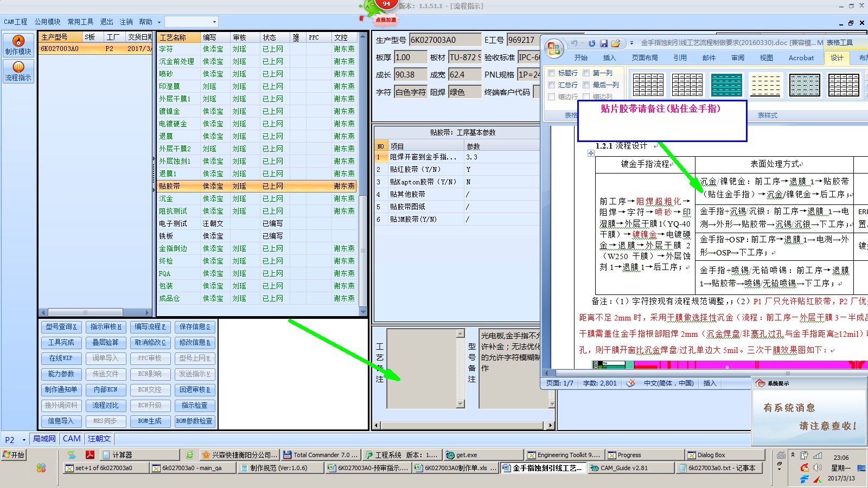Open the toolbar combo box dropdown arrow
The height and width of the screenshot is (488, 868).
point(214,22)
